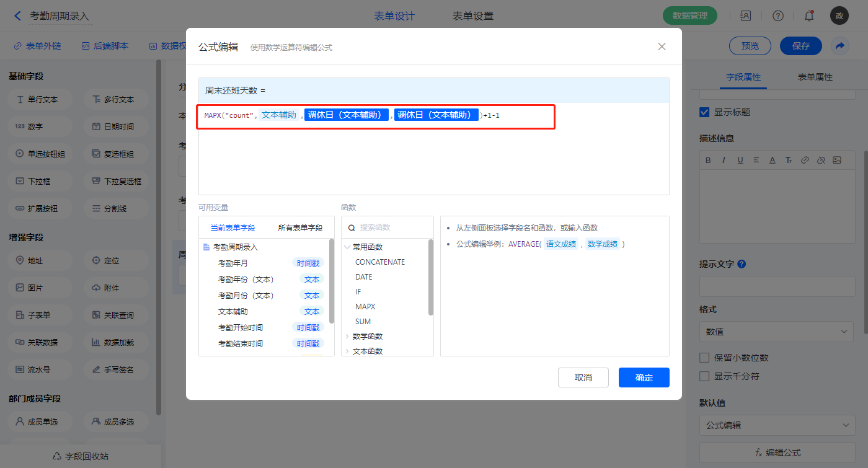Click the 取消 button

click(x=583, y=377)
